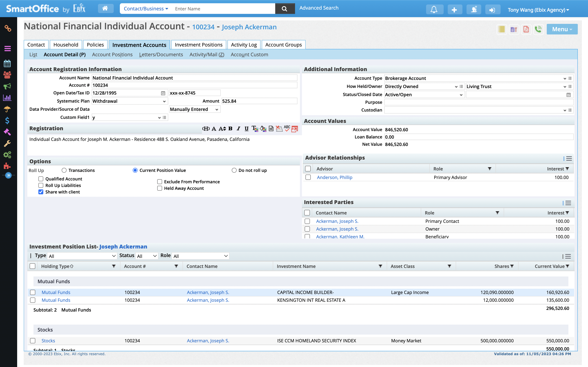Click the green phone call icon
This screenshot has height=367, width=588.
(x=538, y=29)
